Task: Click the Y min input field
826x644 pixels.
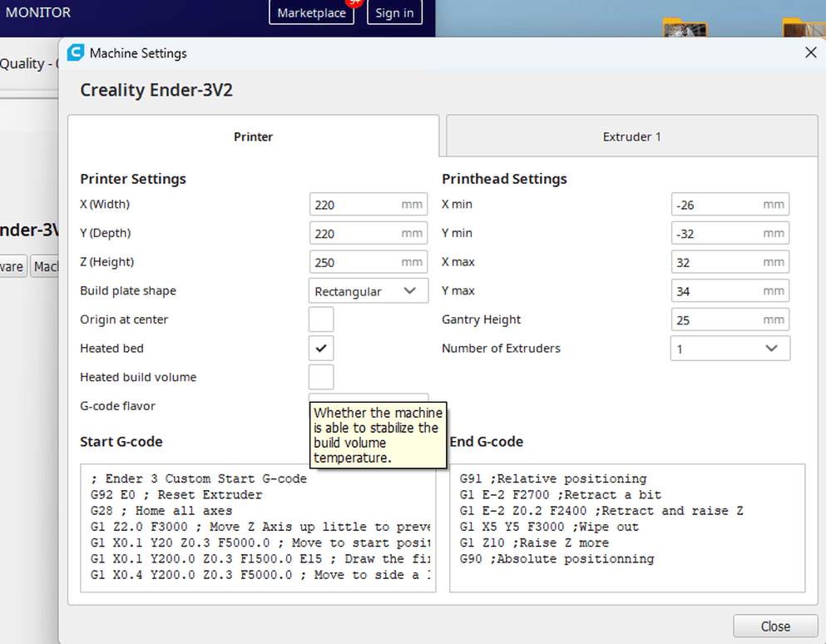Action: [730, 233]
